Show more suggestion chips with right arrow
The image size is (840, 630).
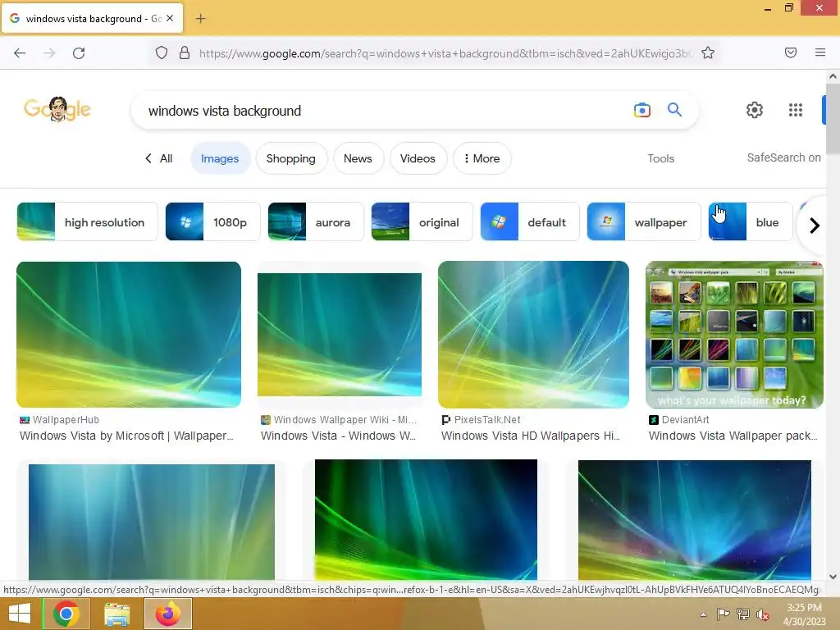tap(815, 226)
